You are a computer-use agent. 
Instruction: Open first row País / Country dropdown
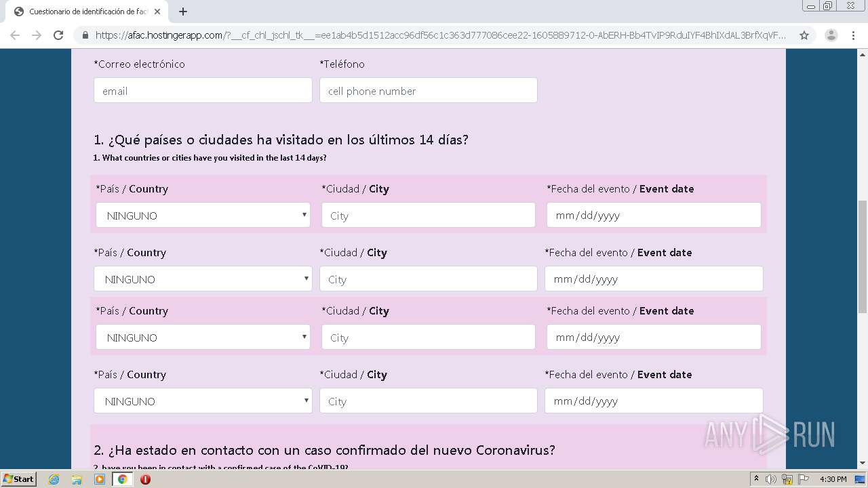tap(203, 215)
